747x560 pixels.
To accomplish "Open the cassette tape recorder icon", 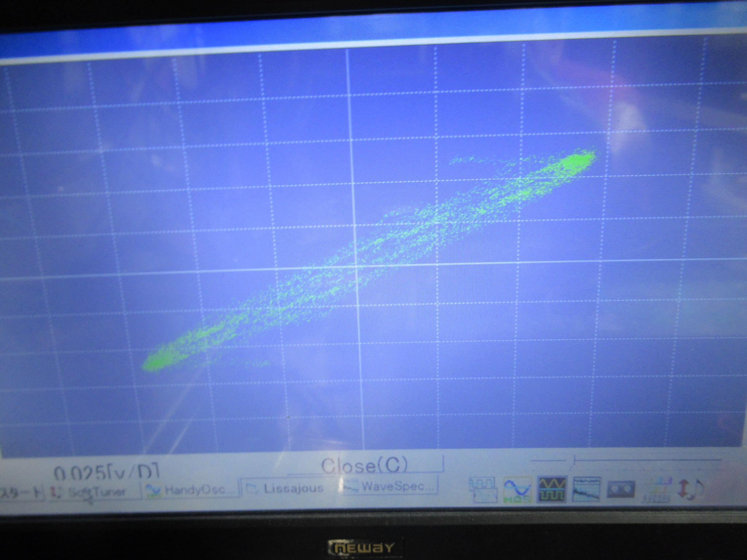I will coord(620,489).
